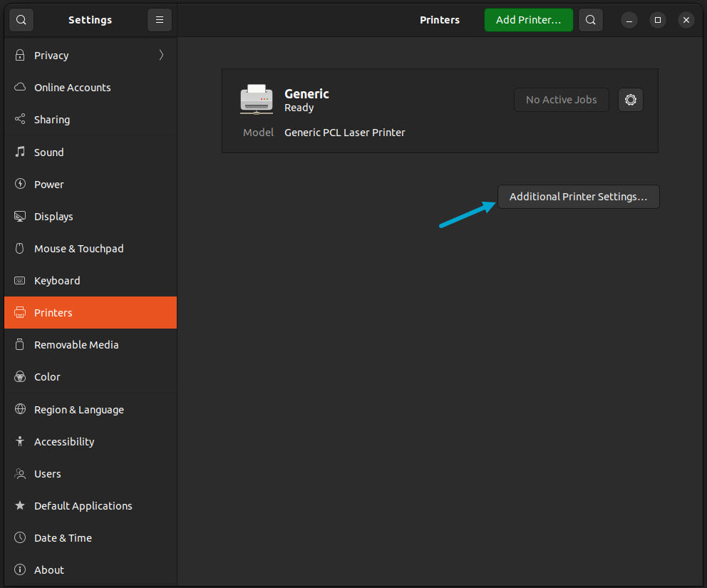Select the Keyboard settings icon
Screen dimensions: 707x588
click(x=19, y=280)
